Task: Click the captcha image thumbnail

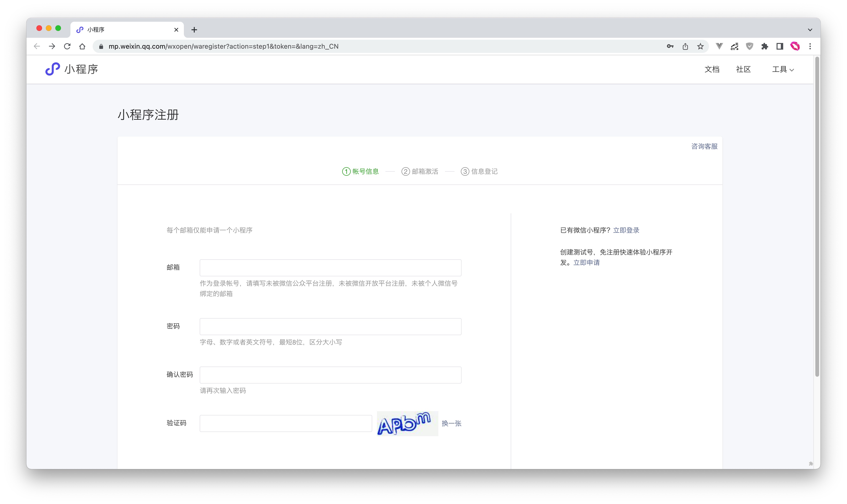Action: (x=407, y=423)
